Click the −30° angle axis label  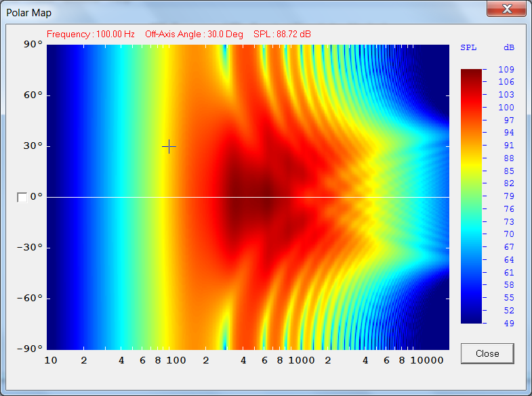pos(30,247)
